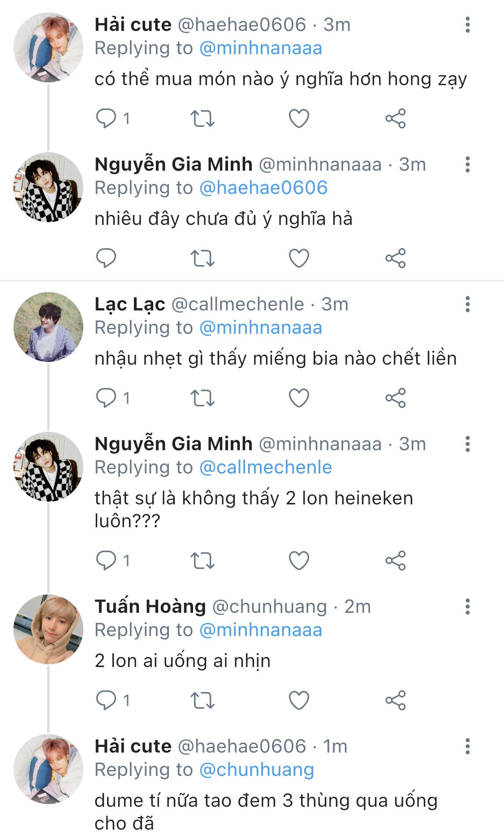Open more options for Tuấn Hoàng's tweet

(467, 607)
